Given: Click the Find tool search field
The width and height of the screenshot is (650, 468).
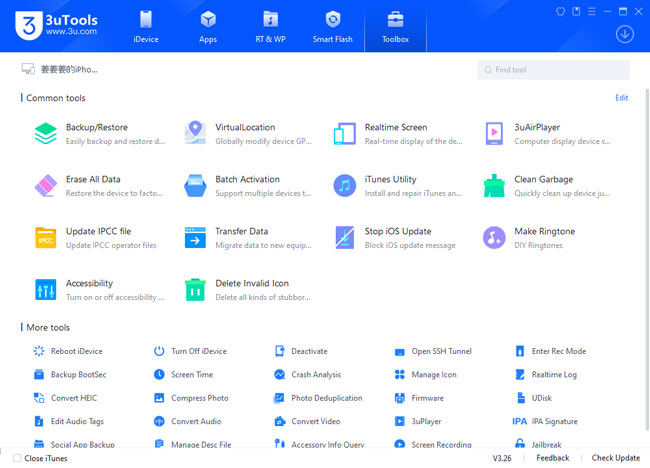Looking at the screenshot, I should click(554, 70).
